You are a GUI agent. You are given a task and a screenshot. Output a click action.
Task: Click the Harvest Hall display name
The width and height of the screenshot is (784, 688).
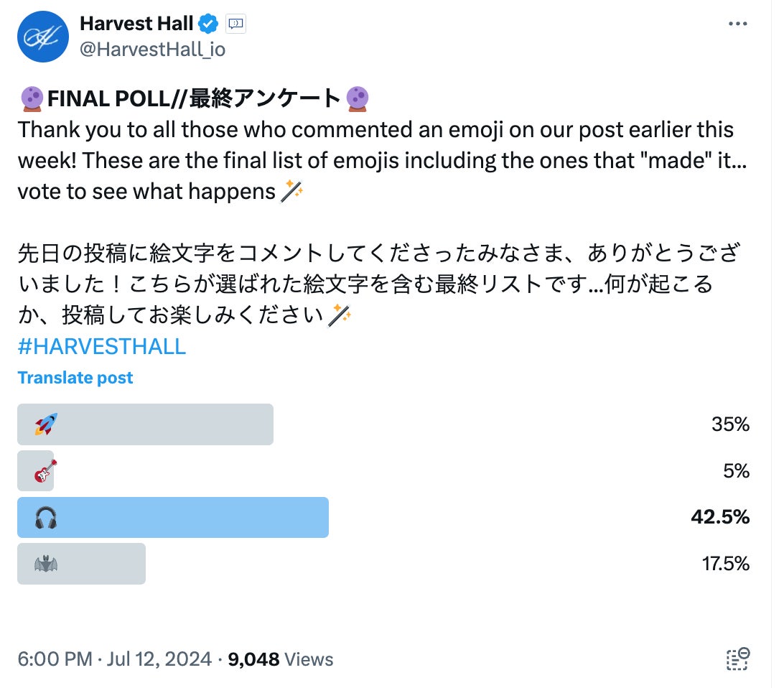(x=136, y=24)
